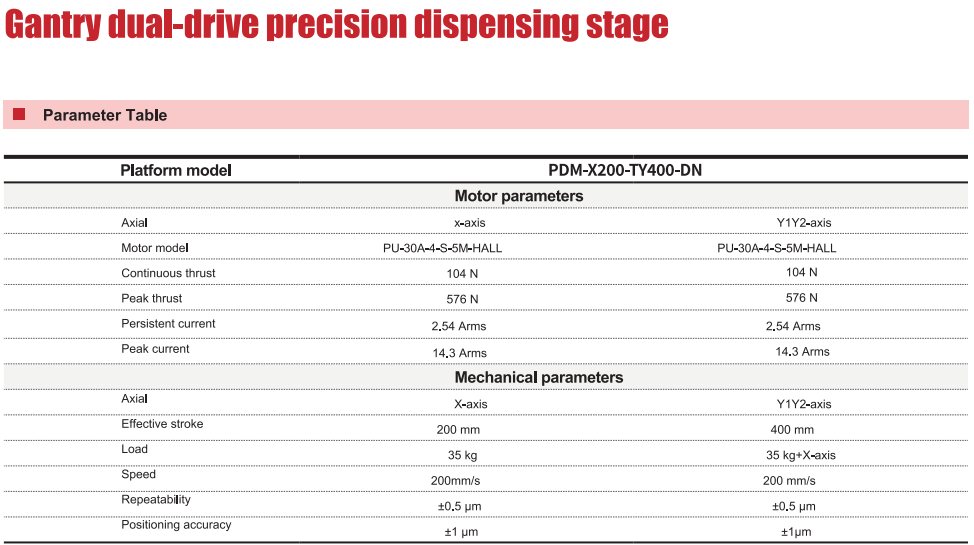Select the Load row label

coord(134,449)
